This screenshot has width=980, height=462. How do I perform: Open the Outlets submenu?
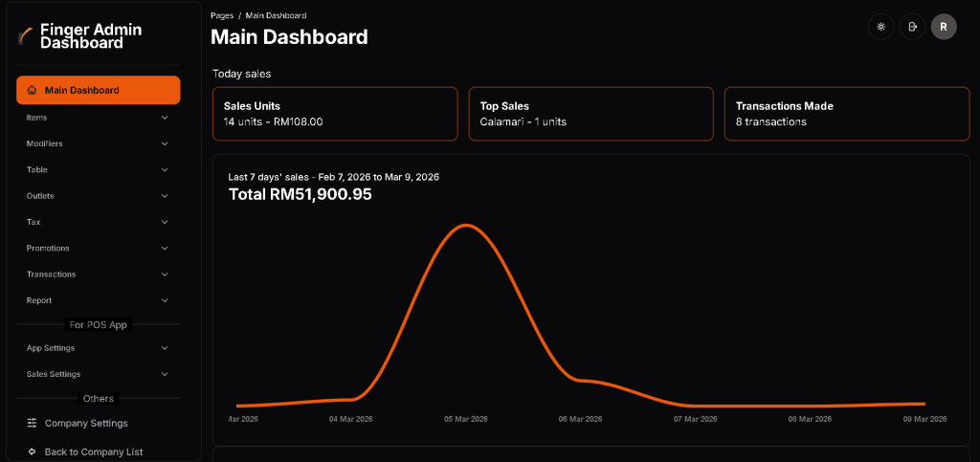(x=98, y=196)
